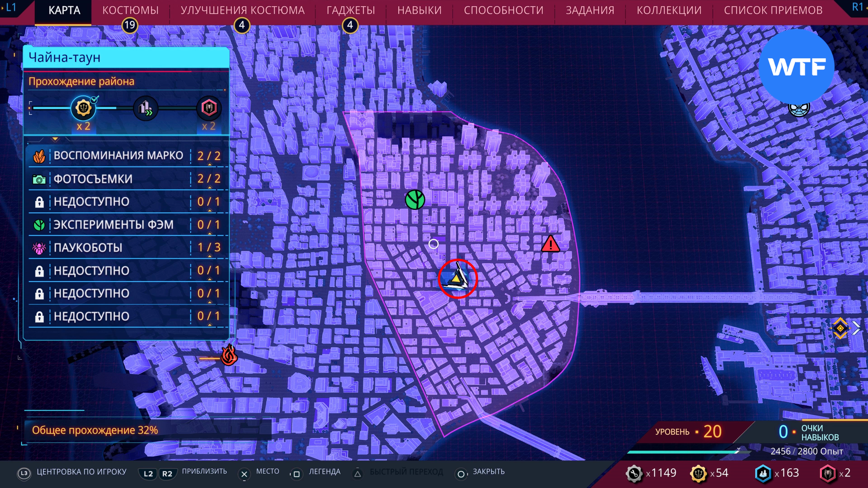Screen dimensions: 868x488
Task: Expand the district activity list arrow
Action: [55, 139]
